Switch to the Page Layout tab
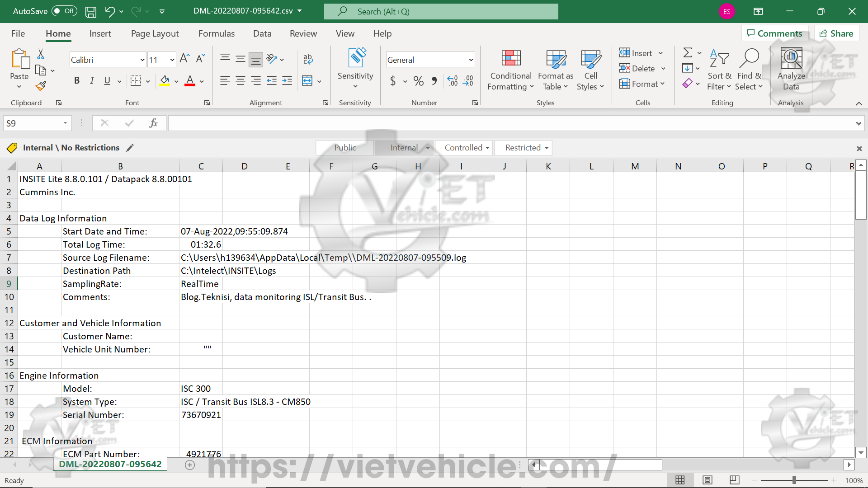The height and width of the screenshot is (488, 868). pyautogui.click(x=155, y=33)
